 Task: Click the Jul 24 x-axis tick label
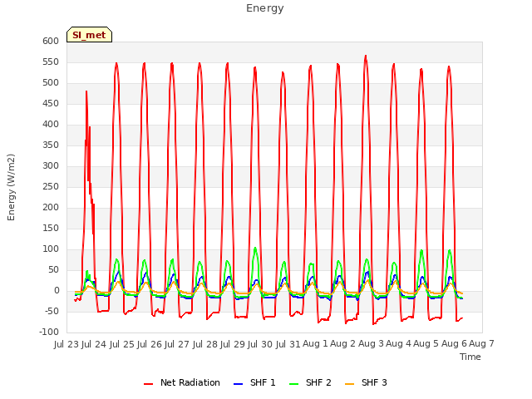click(x=94, y=344)
